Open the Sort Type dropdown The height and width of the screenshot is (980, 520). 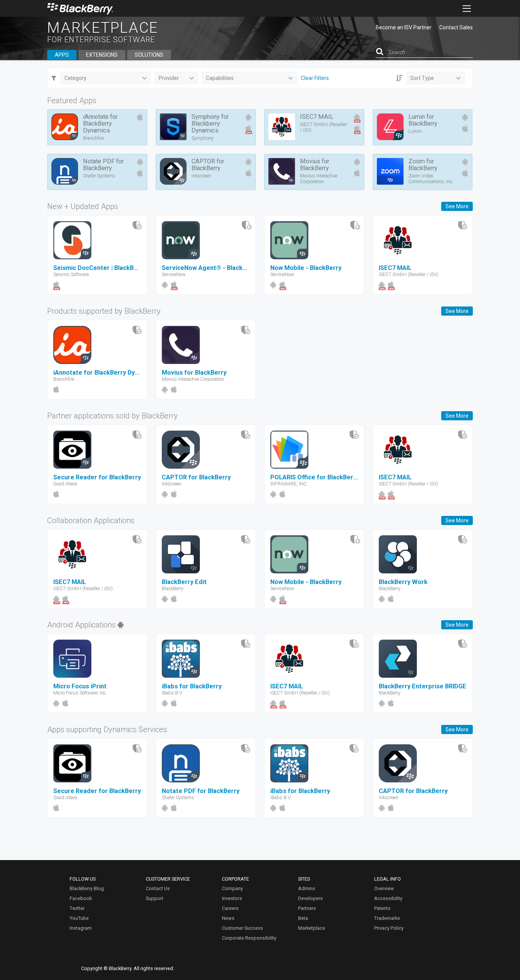pyautogui.click(x=435, y=78)
